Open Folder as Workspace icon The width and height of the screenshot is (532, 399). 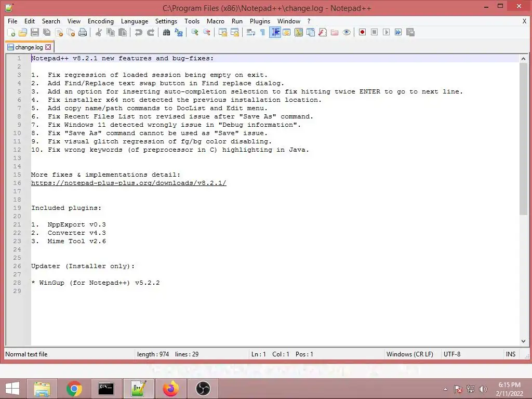click(335, 33)
